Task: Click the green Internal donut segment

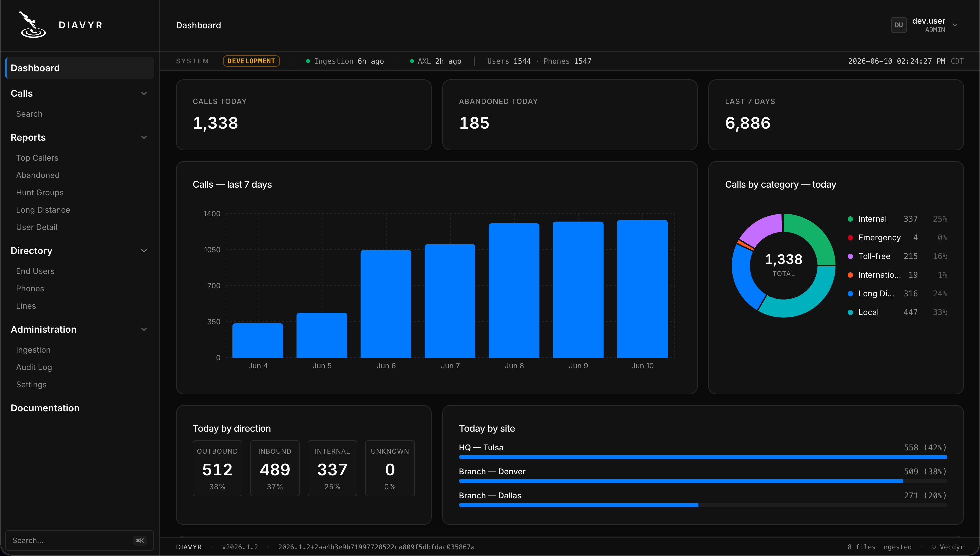Action: (815, 235)
